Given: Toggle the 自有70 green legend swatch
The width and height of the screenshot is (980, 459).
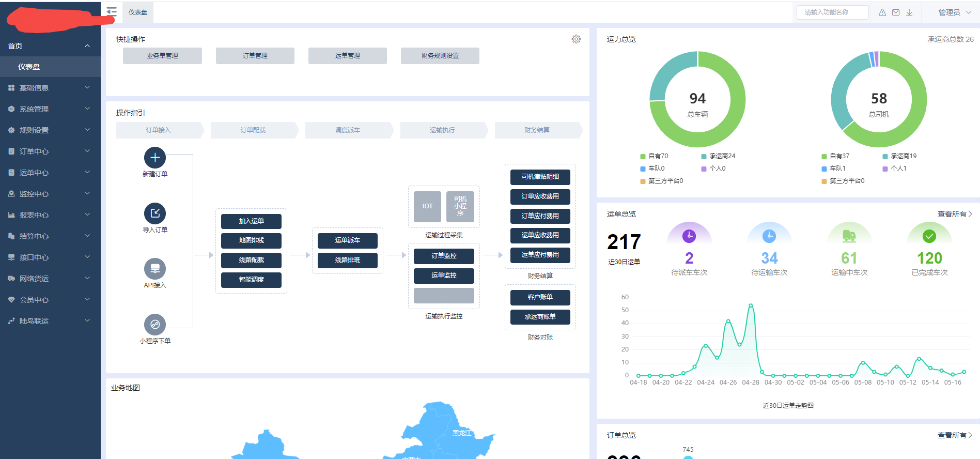Looking at the screenshot, I should (643, 156).
